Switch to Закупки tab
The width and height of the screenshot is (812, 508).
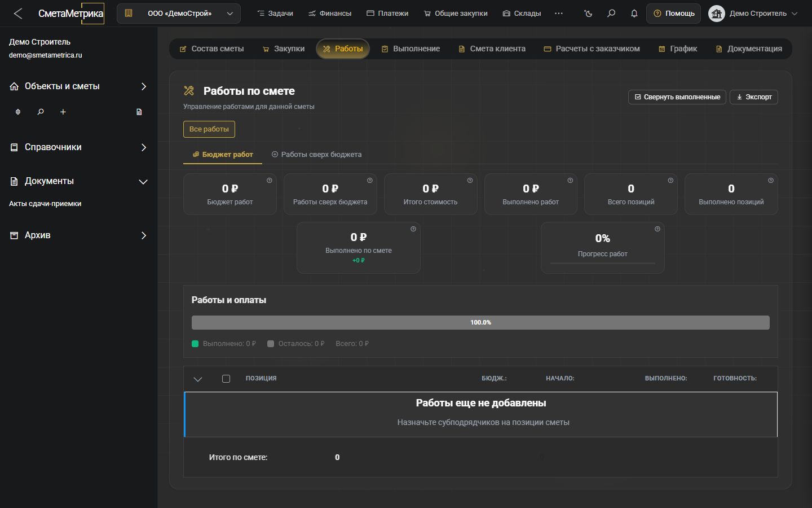[x=284, y=49]
